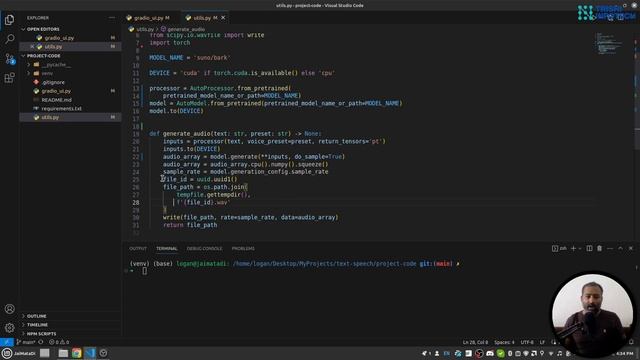Viewport: 640px width, 360px height.
Task: Change indentation via Spaces: 4
Action: 504,342
